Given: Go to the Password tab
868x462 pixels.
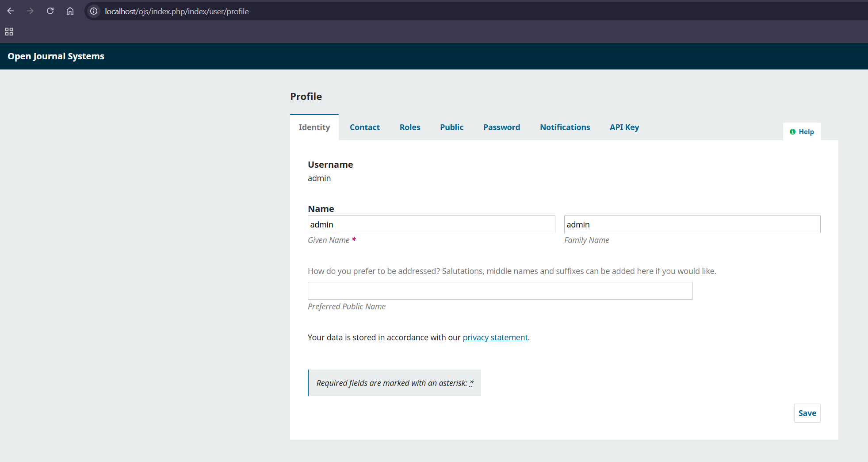Looking at the screenshot, I should 501,127.
